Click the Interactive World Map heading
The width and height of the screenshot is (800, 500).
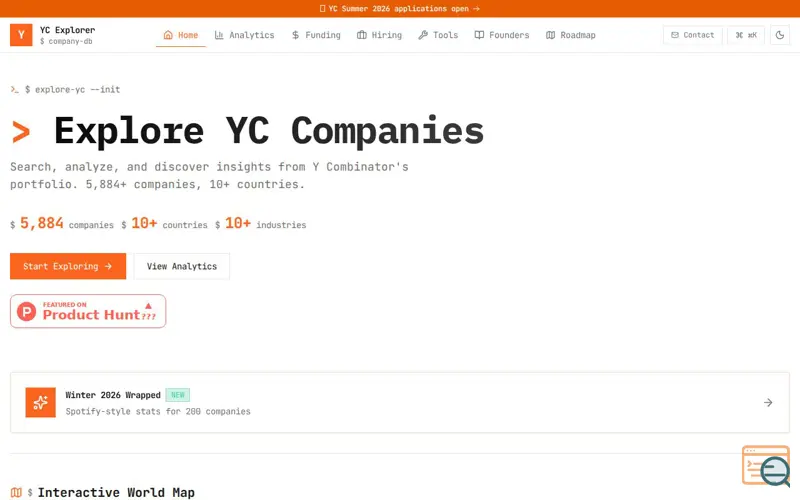[x=116, y=492]
